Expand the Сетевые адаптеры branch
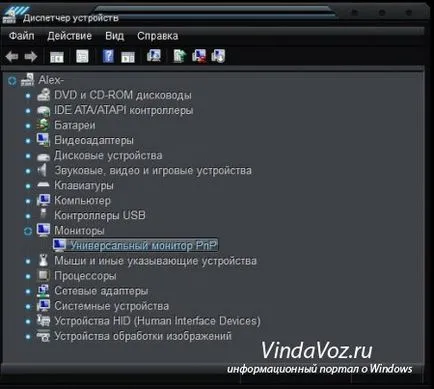 [28, 291]
